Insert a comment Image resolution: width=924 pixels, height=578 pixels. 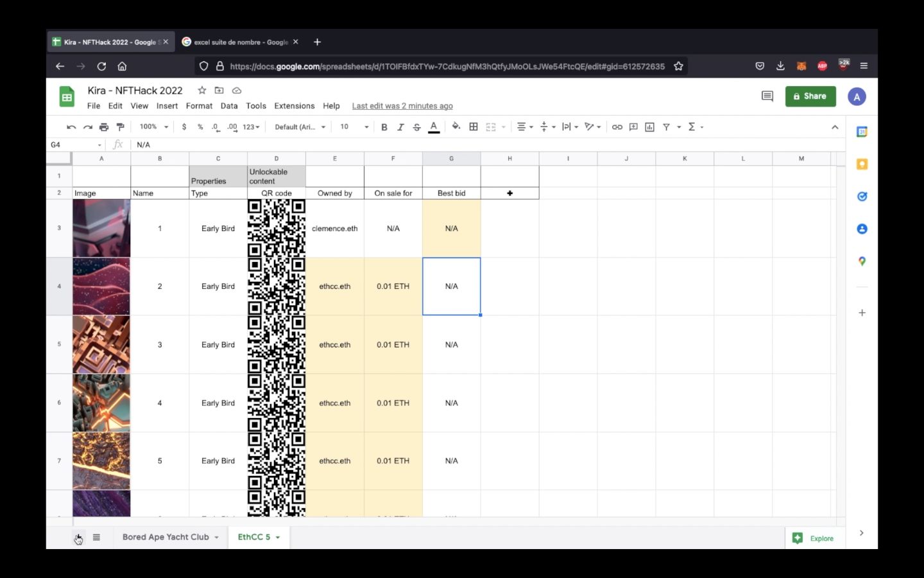click(x=633, y=127)
